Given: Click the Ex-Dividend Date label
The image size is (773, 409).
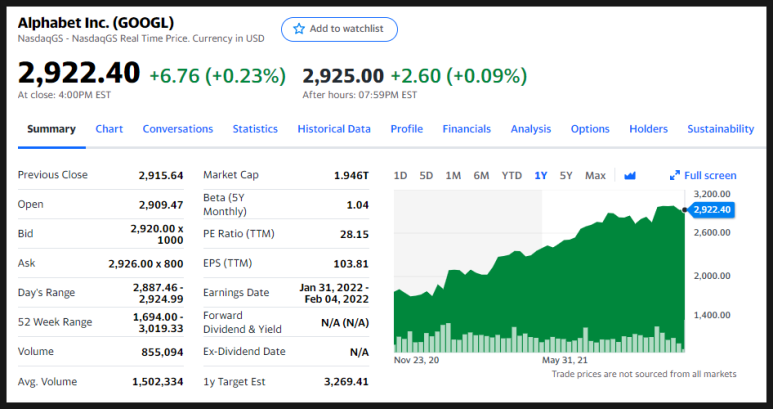Looking at the screenshot, I should tap(244, 351).
